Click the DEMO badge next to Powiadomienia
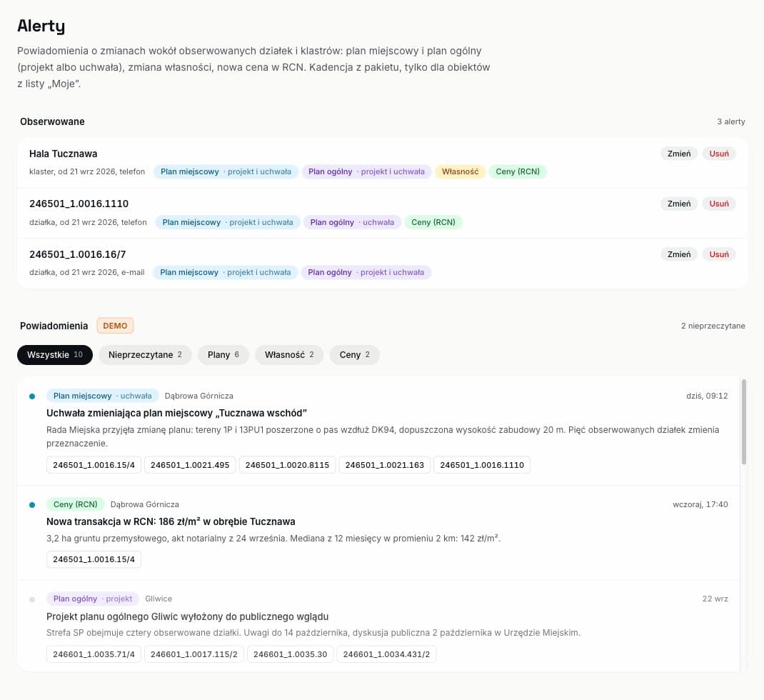The width and height of the screenshot is (764, 700). 115,326
